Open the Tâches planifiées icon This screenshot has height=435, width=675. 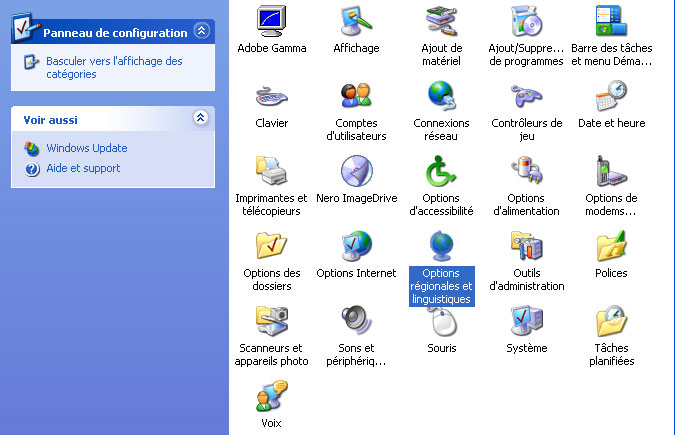coord(611,320)
